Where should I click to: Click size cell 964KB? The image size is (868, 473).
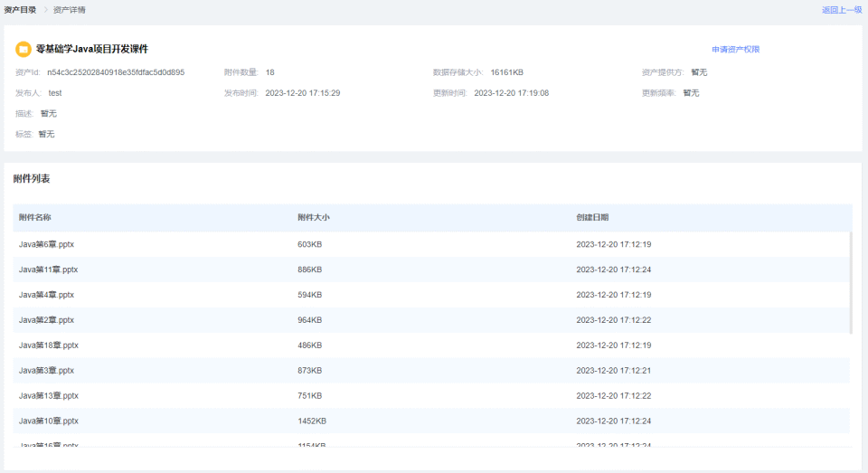click(309, 320)
